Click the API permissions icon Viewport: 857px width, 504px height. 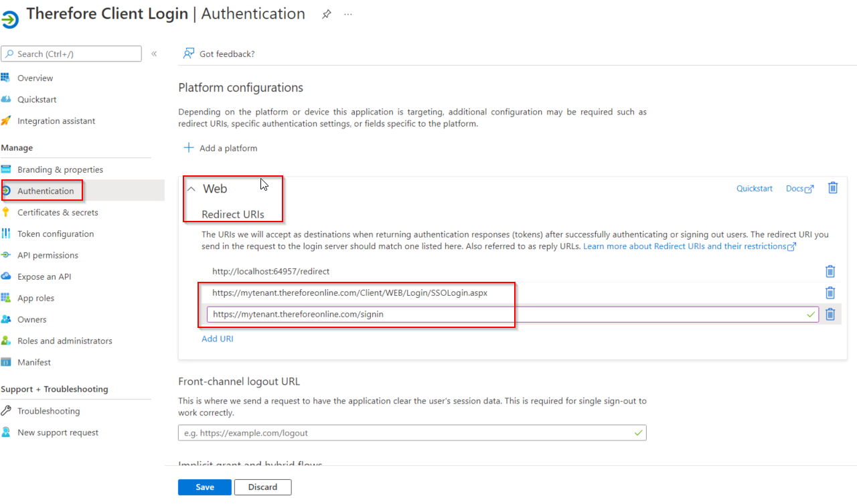pos(6,255)
